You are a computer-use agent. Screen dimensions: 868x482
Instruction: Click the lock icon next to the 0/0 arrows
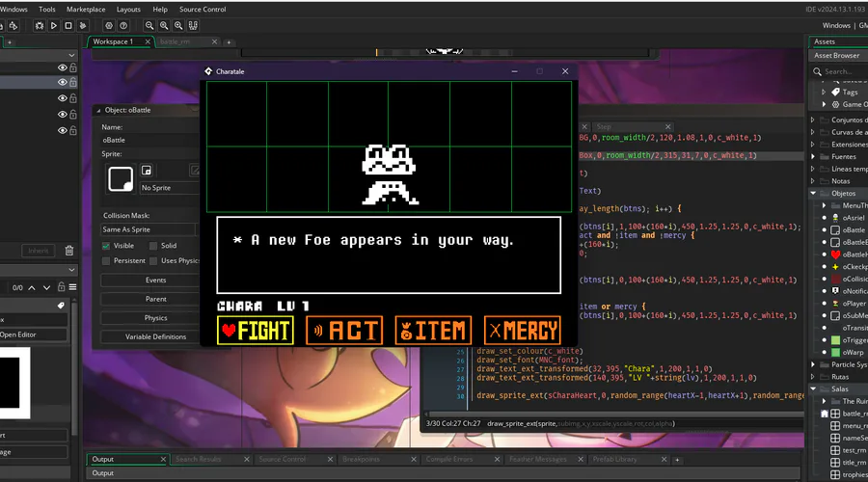point(62,286)
